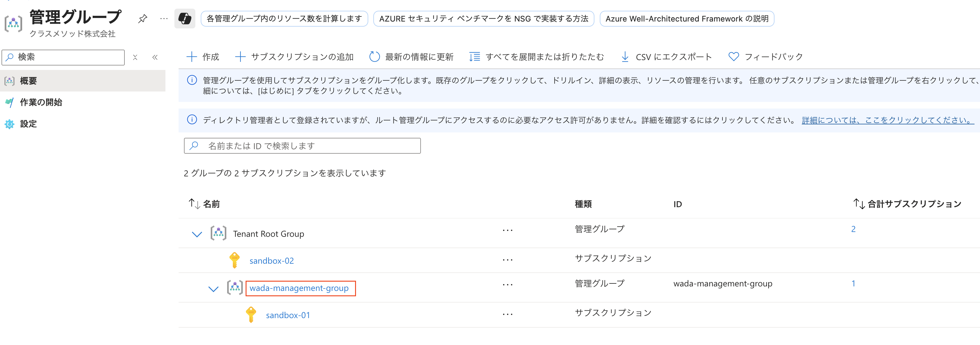Click the Azure Well-Architected Framework の説明 suggestion
The height and width of the screenshot is (345, 980).
point(687,19)
